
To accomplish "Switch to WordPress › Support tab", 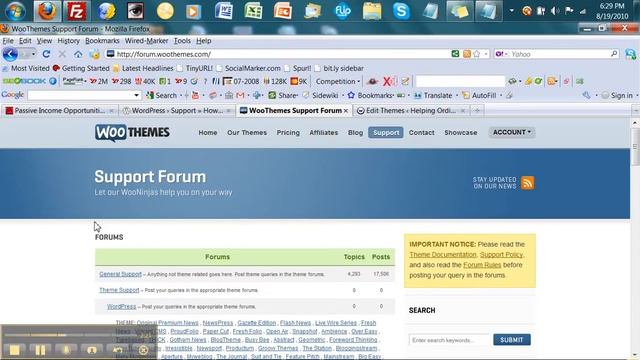I will click(177, 111).
